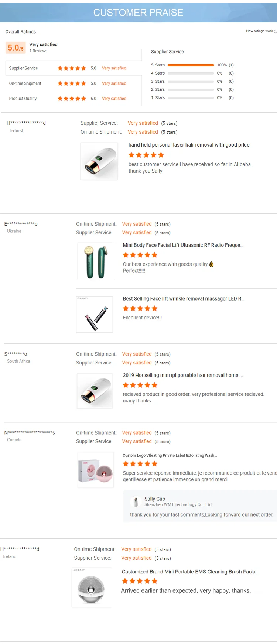
Task: Click the silver EMS cleaning brush thumbnail
Action: (x=92, y=588)
